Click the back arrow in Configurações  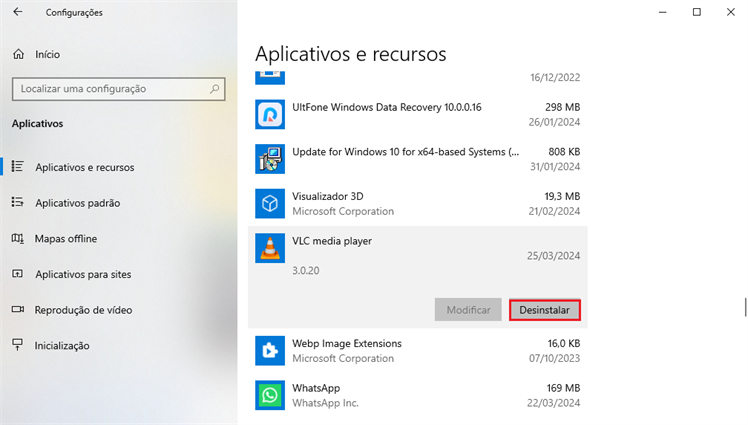18,12
